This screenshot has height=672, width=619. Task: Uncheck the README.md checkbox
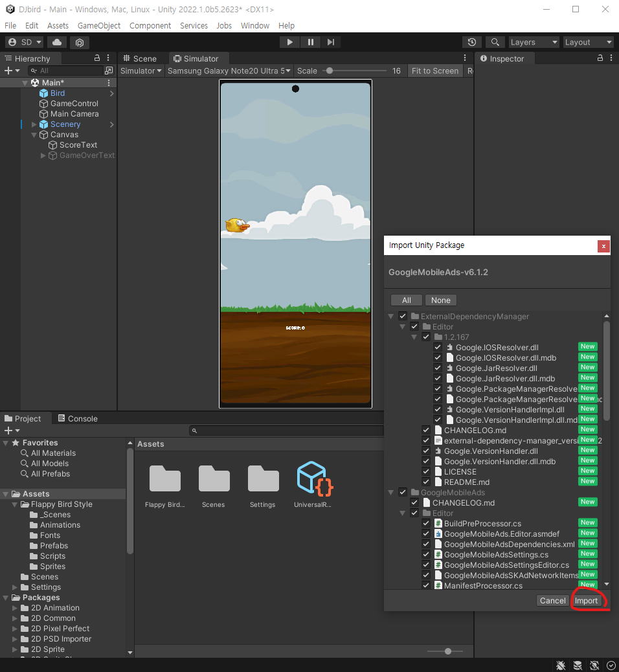[x=425, y=482]
